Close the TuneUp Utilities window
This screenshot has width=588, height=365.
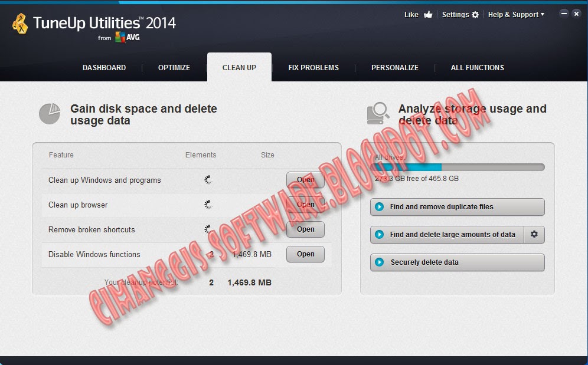(576, 14)
